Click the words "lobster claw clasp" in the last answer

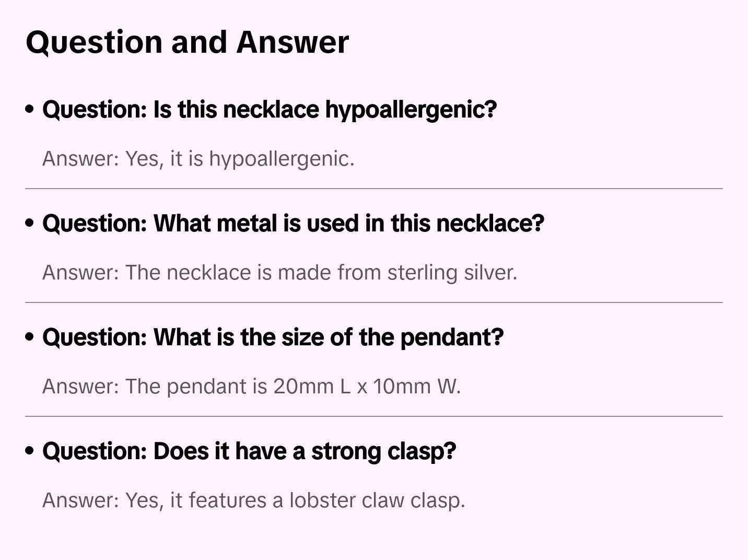377,500
